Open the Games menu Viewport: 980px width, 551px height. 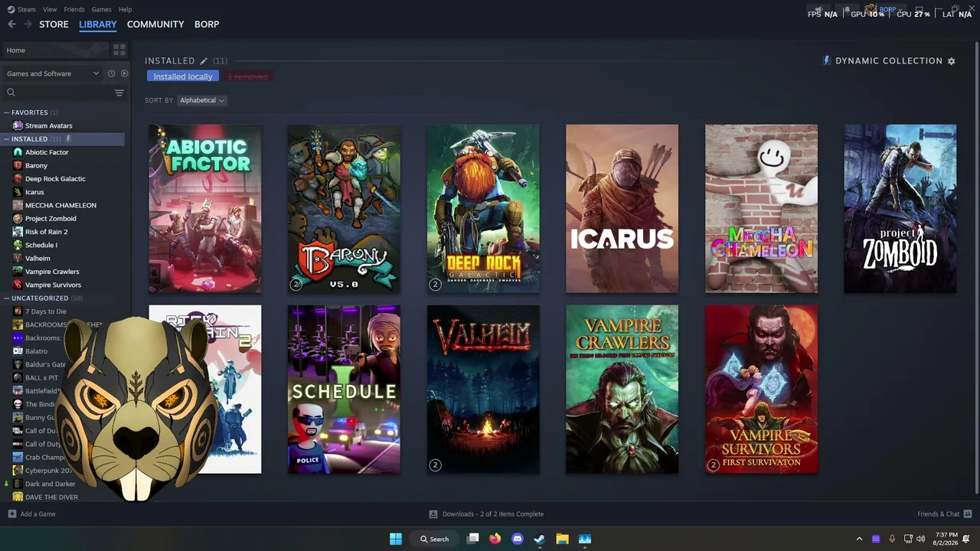pos(102,9)
